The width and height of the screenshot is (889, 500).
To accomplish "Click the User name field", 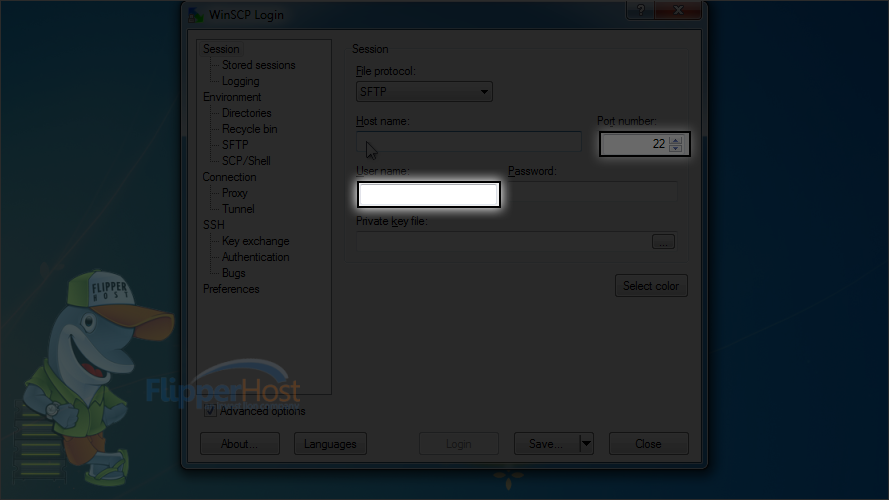I will (429, 194).
